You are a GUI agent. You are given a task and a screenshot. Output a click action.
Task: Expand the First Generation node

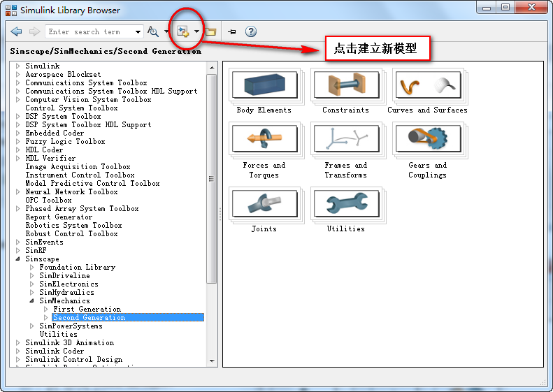(46, 309)
